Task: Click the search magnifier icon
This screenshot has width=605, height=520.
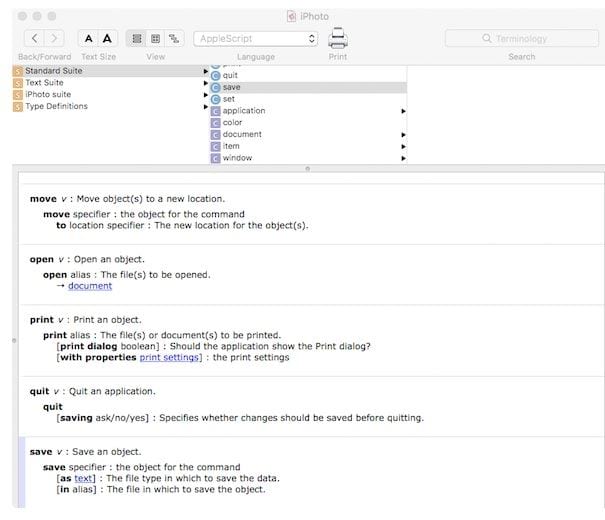Action: click(x=487, y=38)
